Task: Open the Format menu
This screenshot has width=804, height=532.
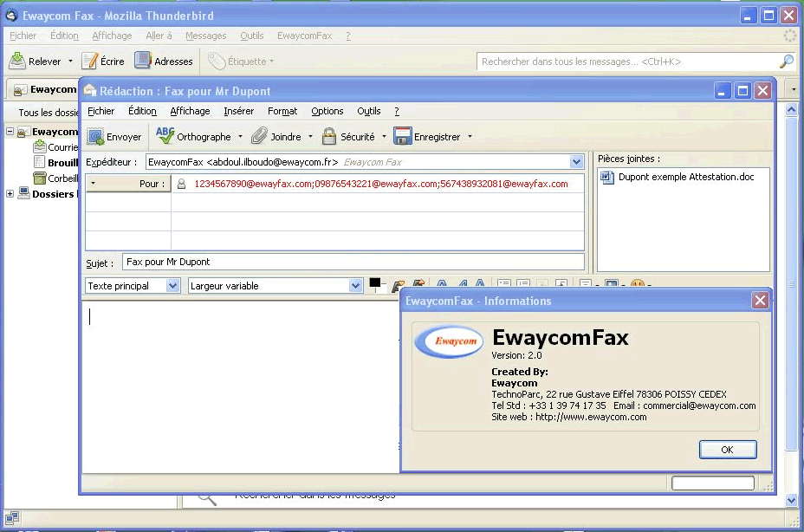Action: coord(282,111)
